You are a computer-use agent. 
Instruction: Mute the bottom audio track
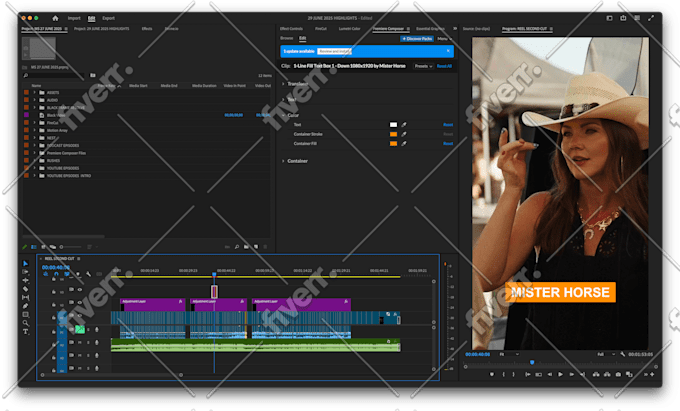pyautogui.click(x=80, y=368)
